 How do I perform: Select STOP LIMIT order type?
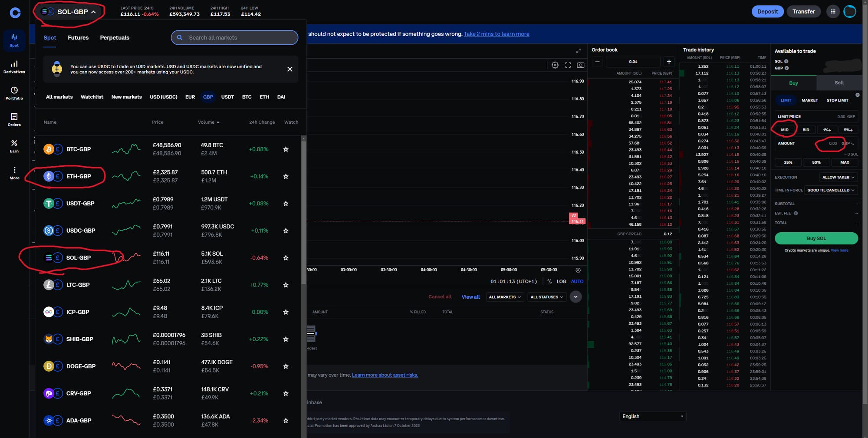[838, 100]
